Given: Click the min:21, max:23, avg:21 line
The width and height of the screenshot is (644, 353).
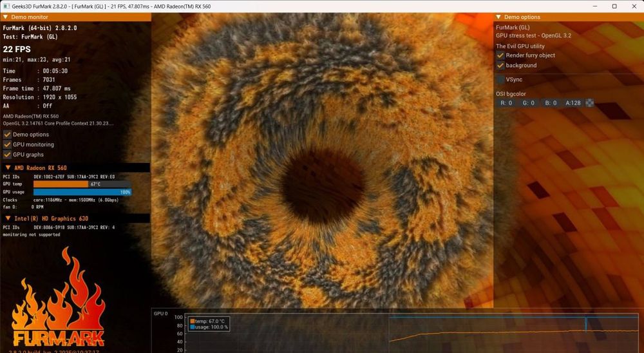Looking at the screenshot, I should (x=37, y=60).
